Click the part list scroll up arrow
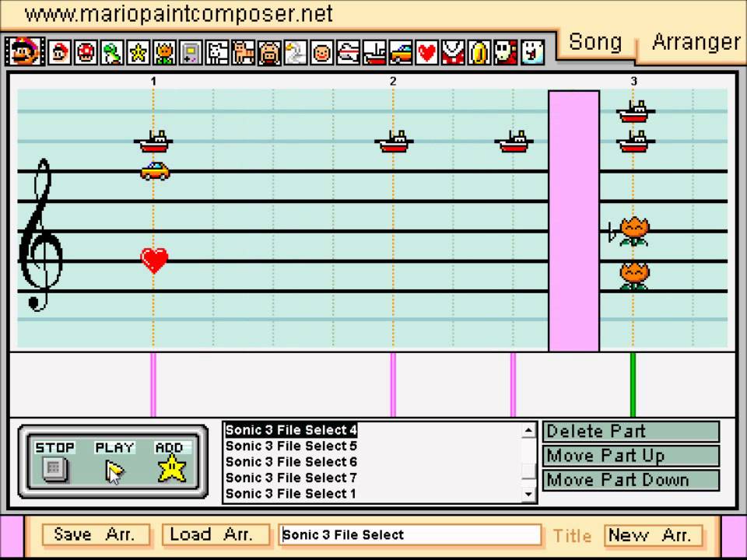This screenshot has height=560, width=747. point(528,430)
